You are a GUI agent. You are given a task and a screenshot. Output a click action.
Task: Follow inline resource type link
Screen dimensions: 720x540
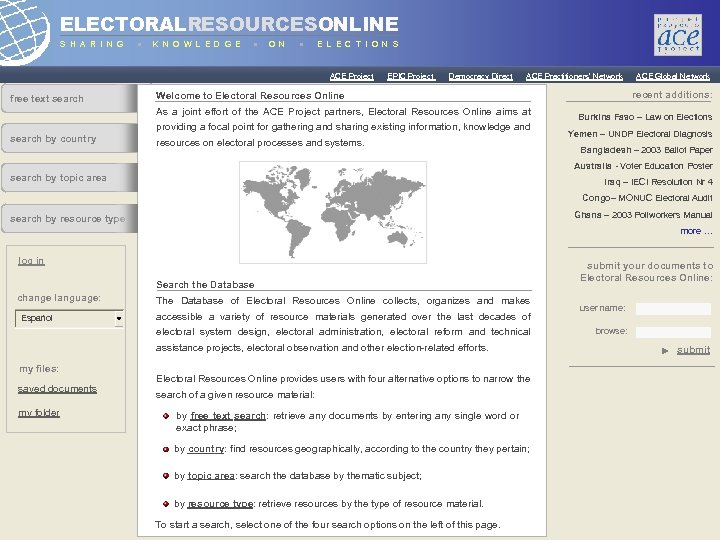(x=220, y=504)
